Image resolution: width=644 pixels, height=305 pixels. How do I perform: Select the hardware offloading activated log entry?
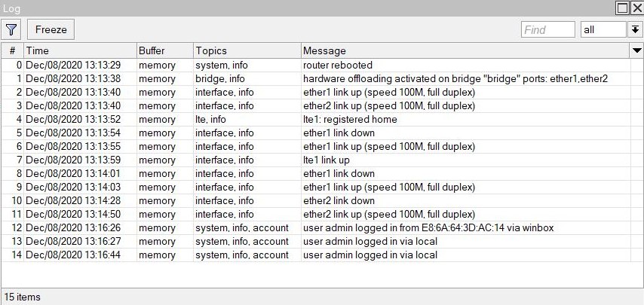click(x=316, y=79)
